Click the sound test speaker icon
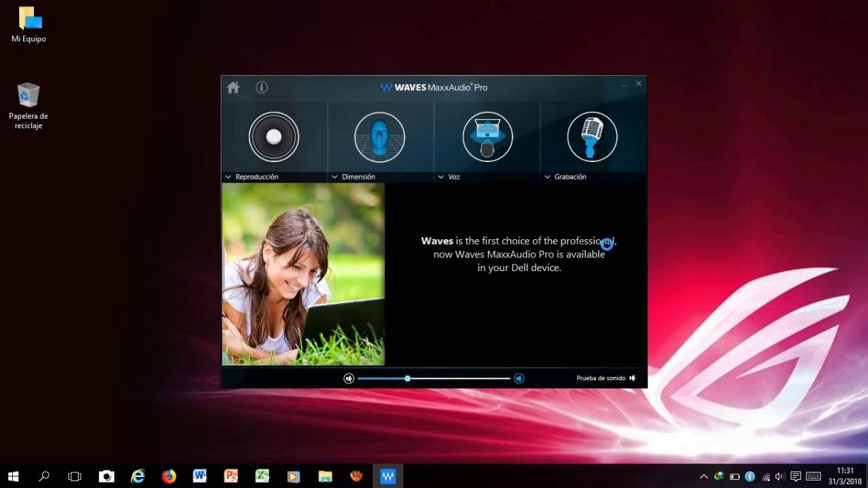Screen dimensions: 868x488 [632, 378]
